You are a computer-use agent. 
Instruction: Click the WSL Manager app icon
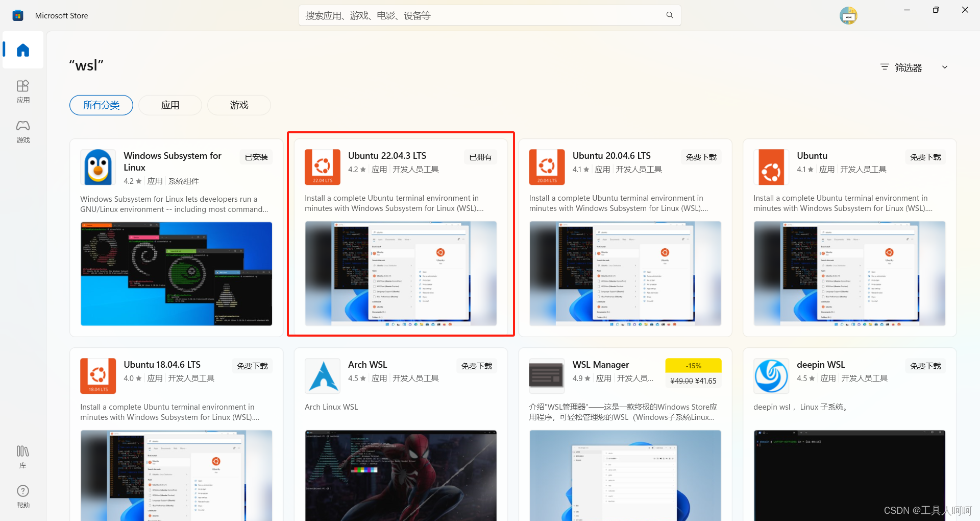547,376
